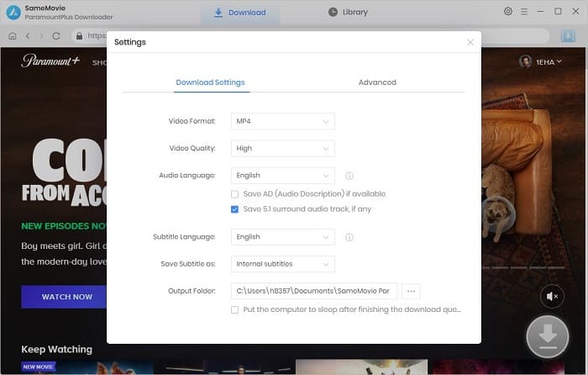Close the Settings dialog

click(x=470, y=42)
